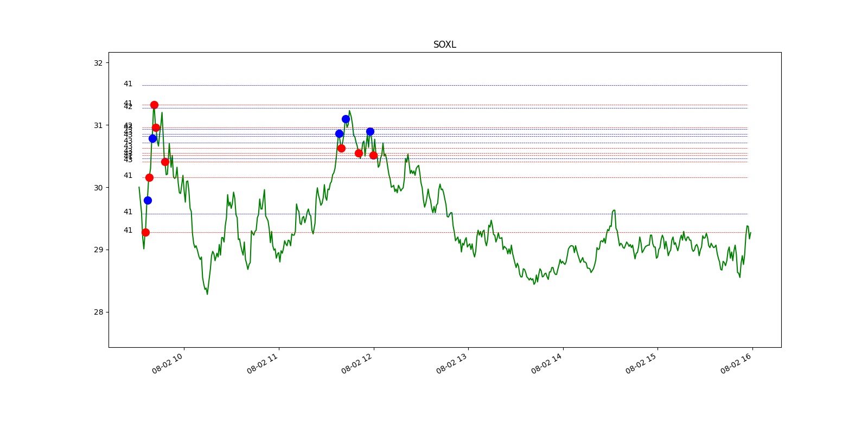Click the x-axis label 08-02 15
This screenshot has height=434, width=868.
point(641,363)
